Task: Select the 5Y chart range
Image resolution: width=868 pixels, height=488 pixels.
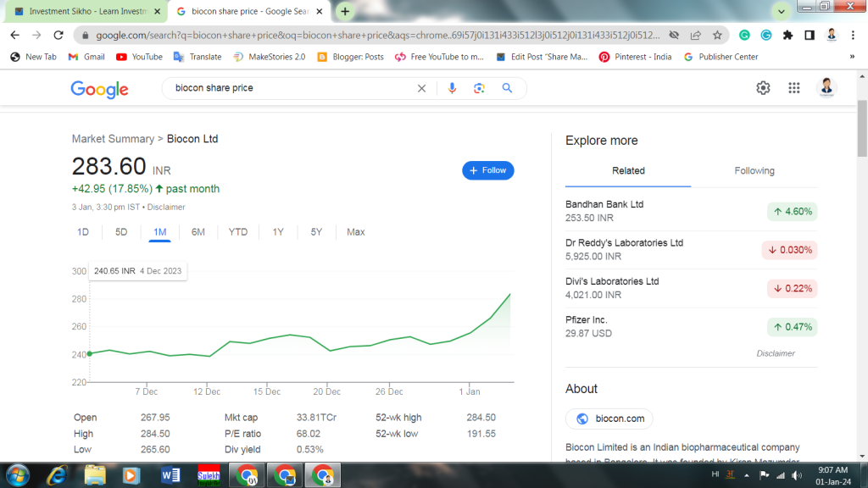Action: [316, 232]
